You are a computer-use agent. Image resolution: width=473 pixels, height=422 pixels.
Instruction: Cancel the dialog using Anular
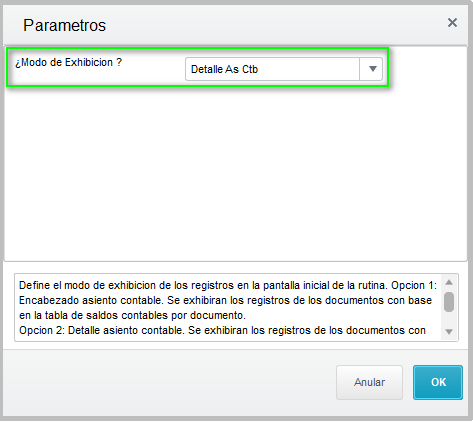tap(369, 382)
